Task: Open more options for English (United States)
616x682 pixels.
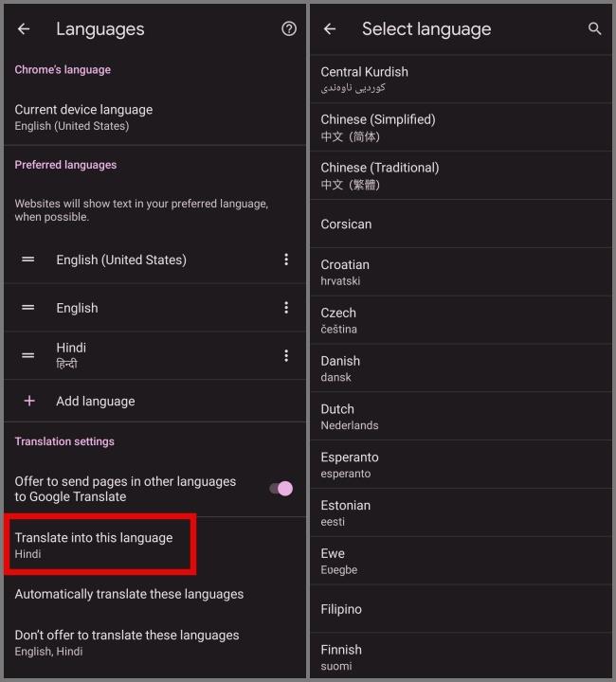Action: pos(286,260)
